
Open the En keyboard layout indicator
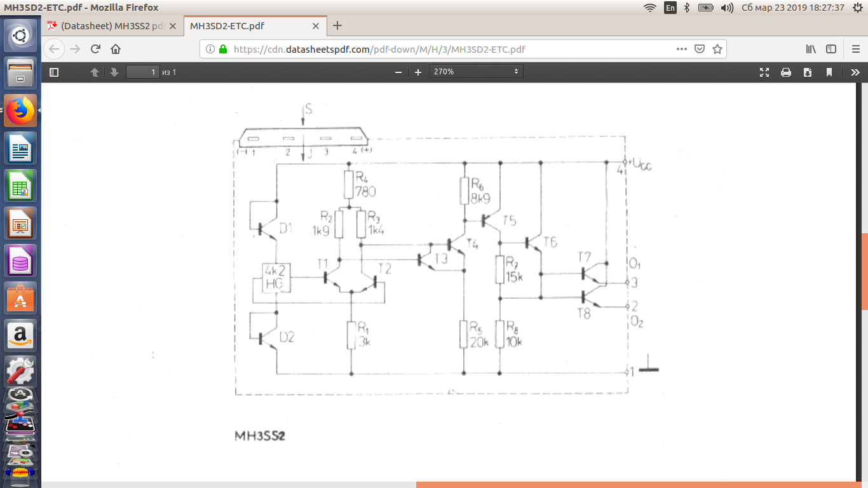pyautogui.click(x=670, y=8)
